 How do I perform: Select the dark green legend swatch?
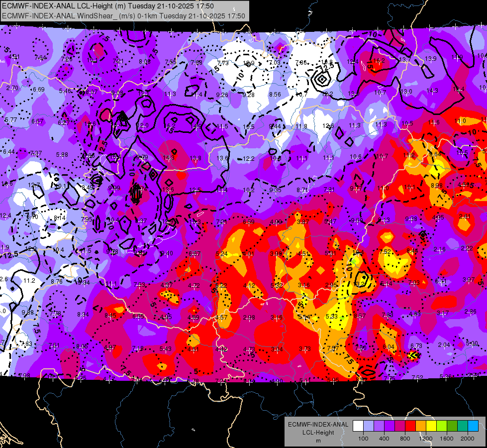pyautogui.click(x=452, y=426)
